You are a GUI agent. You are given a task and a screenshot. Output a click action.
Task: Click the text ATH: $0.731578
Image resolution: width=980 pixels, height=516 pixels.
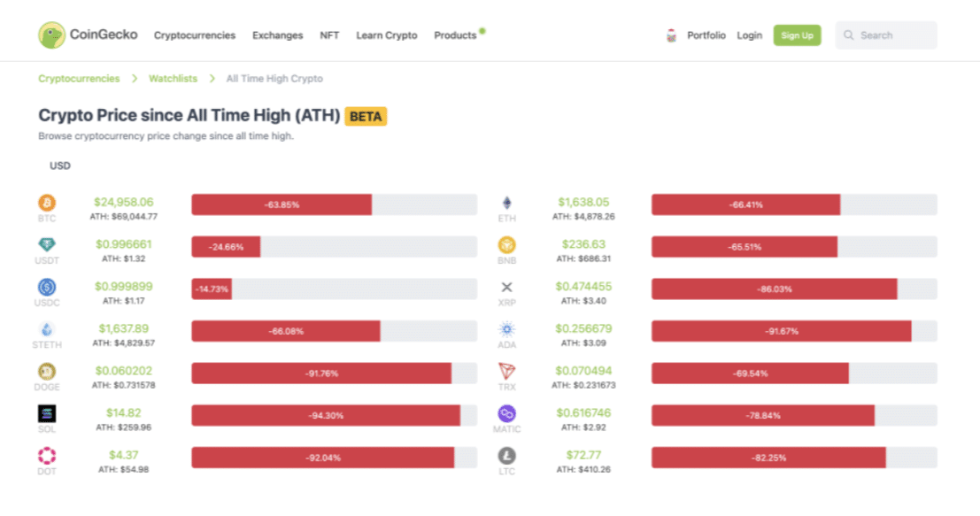124,385
